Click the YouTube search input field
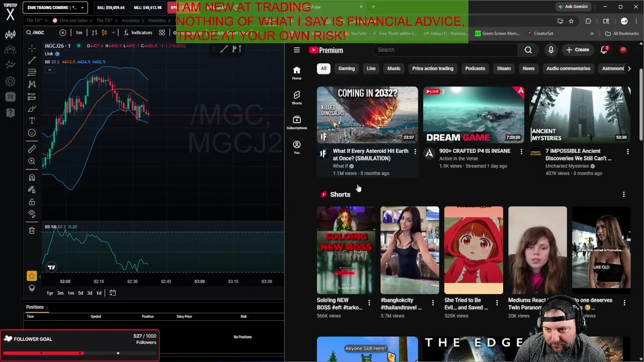This screenshot has height=362, width=644. point(446,50)
